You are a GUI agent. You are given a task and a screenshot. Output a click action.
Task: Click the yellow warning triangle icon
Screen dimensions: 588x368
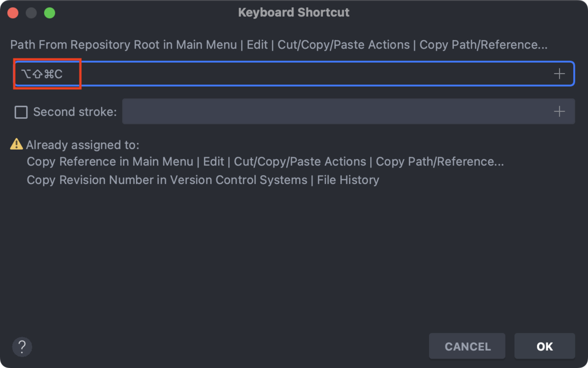[x=17, y=144]
